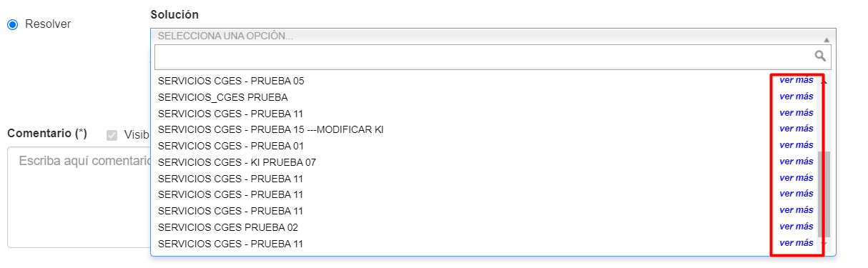Show 'ver más' details for PRUEBA 02
This screenshot has height=268, width=868.
(796, 227)
